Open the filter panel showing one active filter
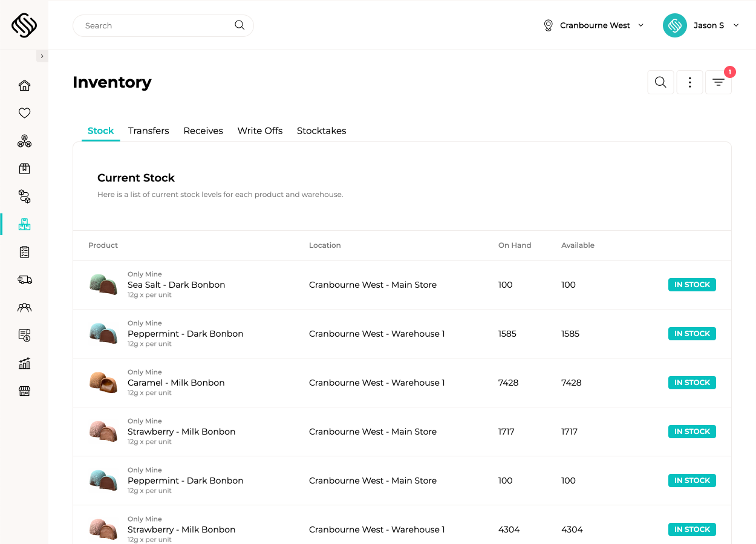This screenshot has height=544, width=756. (719, 82)
